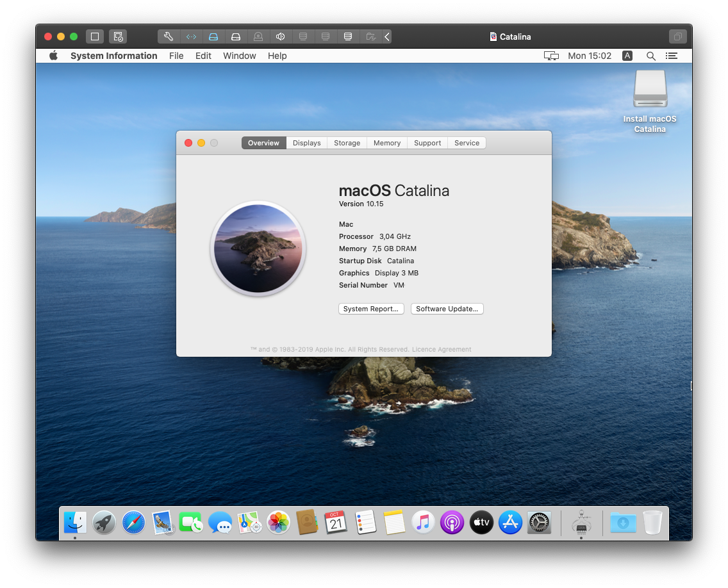Click the camera device toolbar icon

pyautogui.click(x=258, y=37)
